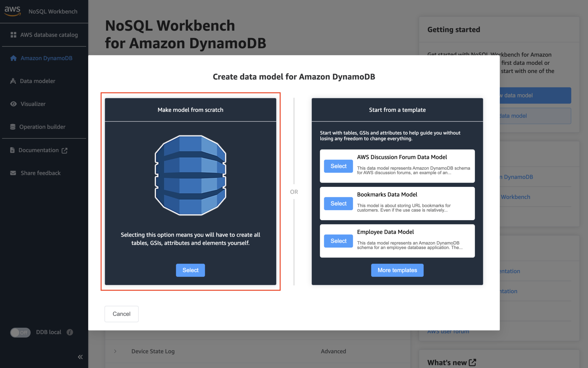The image size is (588, 368).
Task: Select the Bookmarks Data Model template
Action: [x=338, y=203]
